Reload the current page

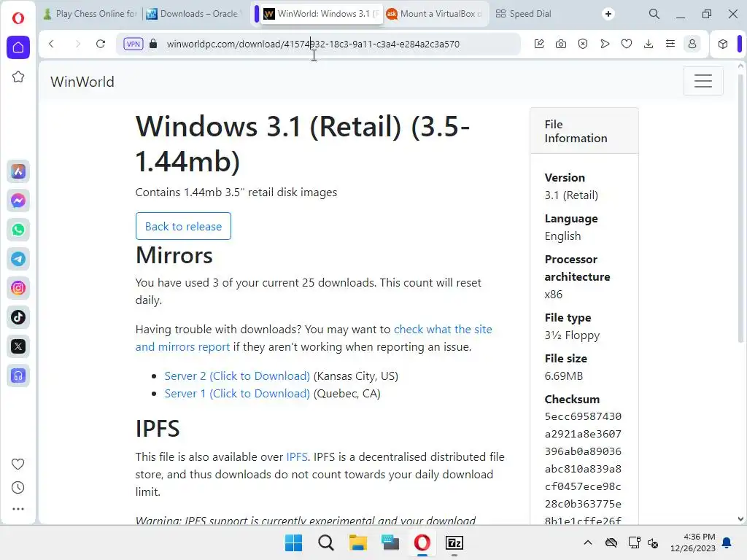[x=101, y=44]
